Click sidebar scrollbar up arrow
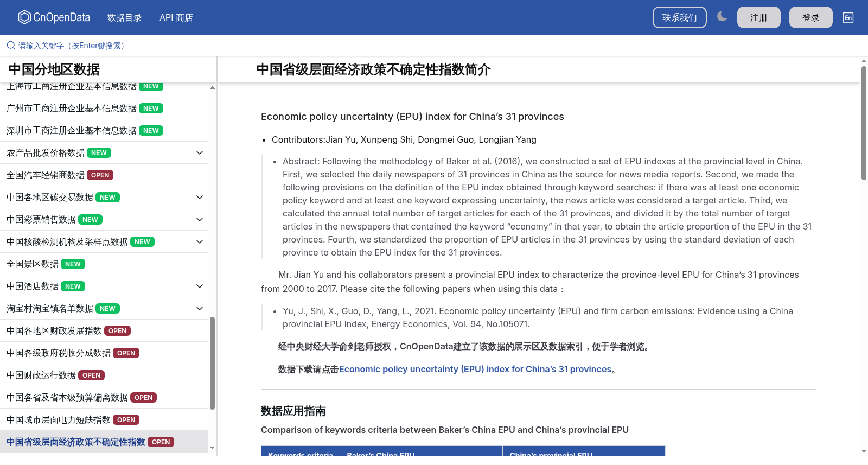868x465 pixels. tap(212, 88)
